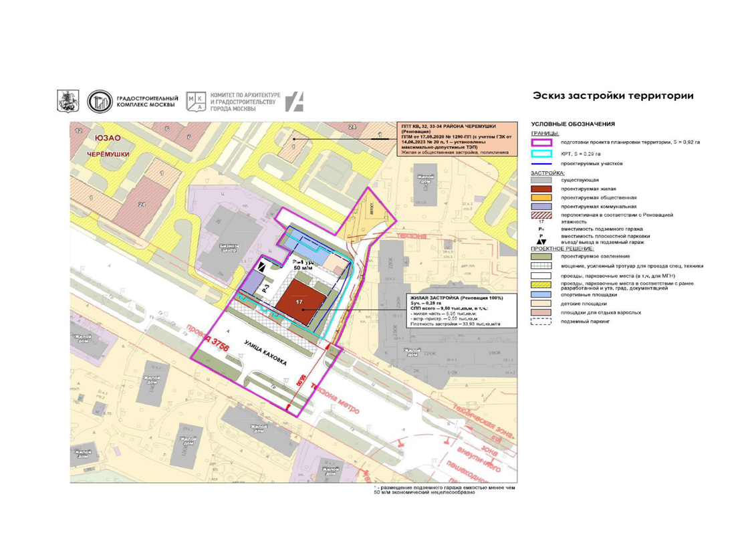Viewport: 756px width, 535px height.
Task: Click the number 12 building at map corner
Action: [79, 130]
